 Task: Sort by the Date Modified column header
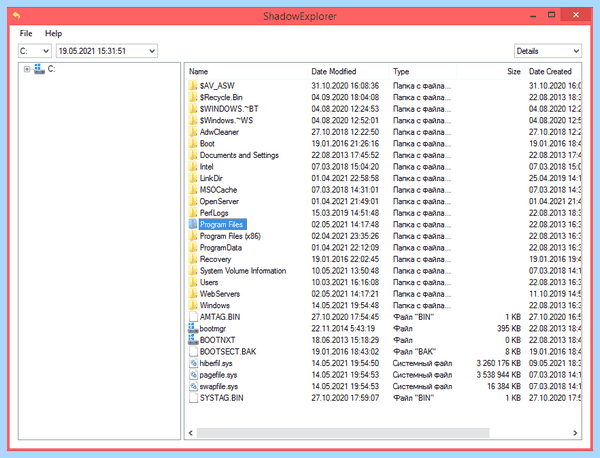click(x=348, y=72)
